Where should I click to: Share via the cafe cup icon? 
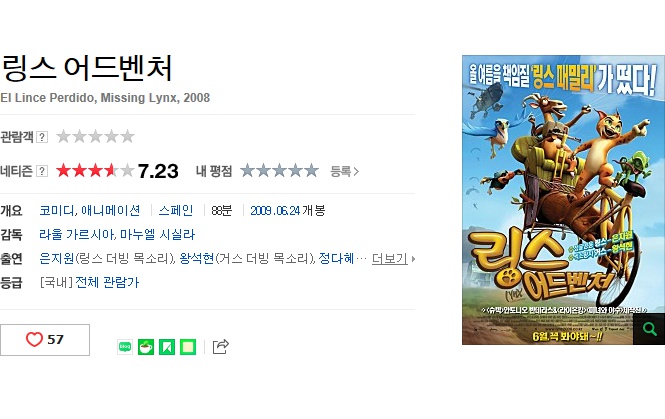click(146, 347)
